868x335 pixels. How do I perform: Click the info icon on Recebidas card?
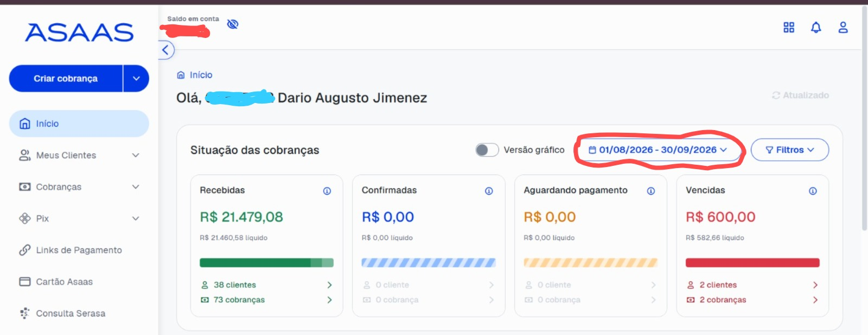pyautogui.click(x=327, y=191)
